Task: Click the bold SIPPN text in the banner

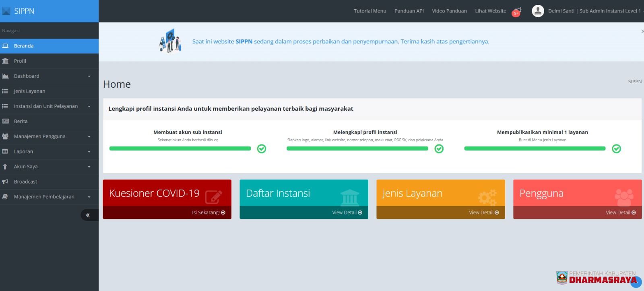Action: click(244, 41)
